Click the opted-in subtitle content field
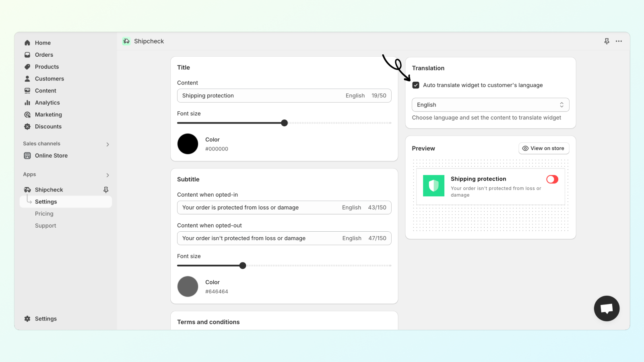644x362 pixels. pos(284,208)
